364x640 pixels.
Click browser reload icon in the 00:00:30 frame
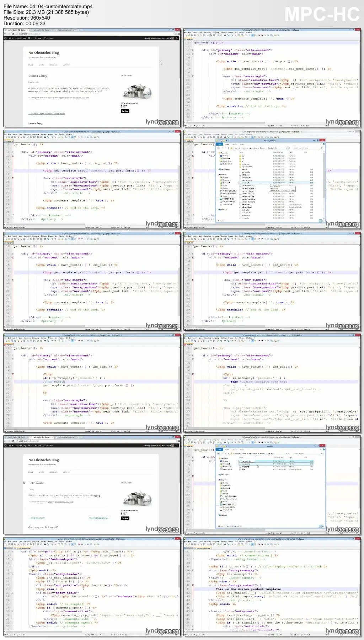(x=13, y=34)
